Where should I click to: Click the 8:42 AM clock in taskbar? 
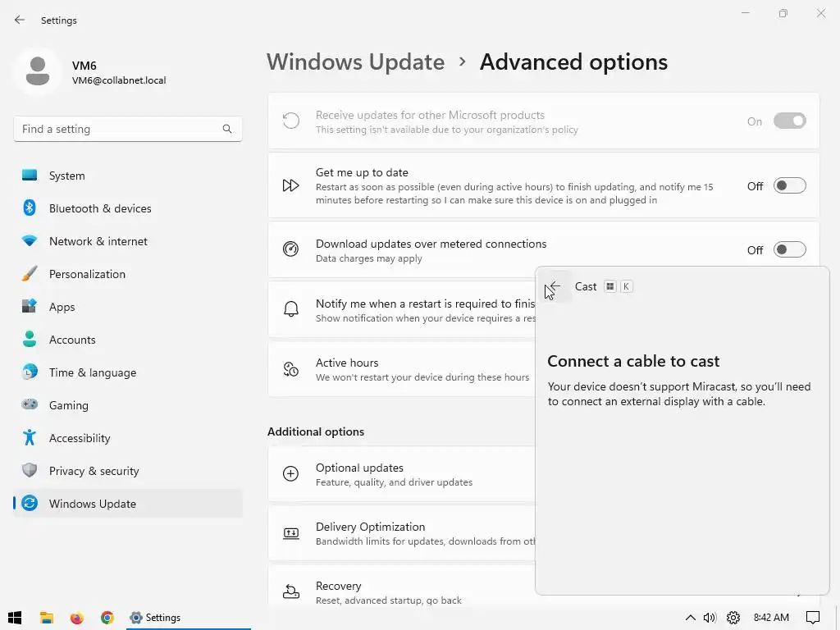point(771,617)
